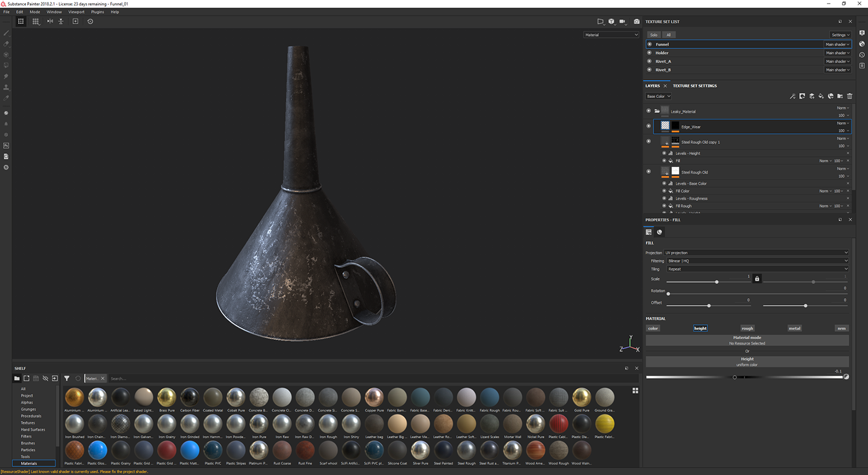Select the Smudge tool
The image size is (868, 475).
[6, 76]
